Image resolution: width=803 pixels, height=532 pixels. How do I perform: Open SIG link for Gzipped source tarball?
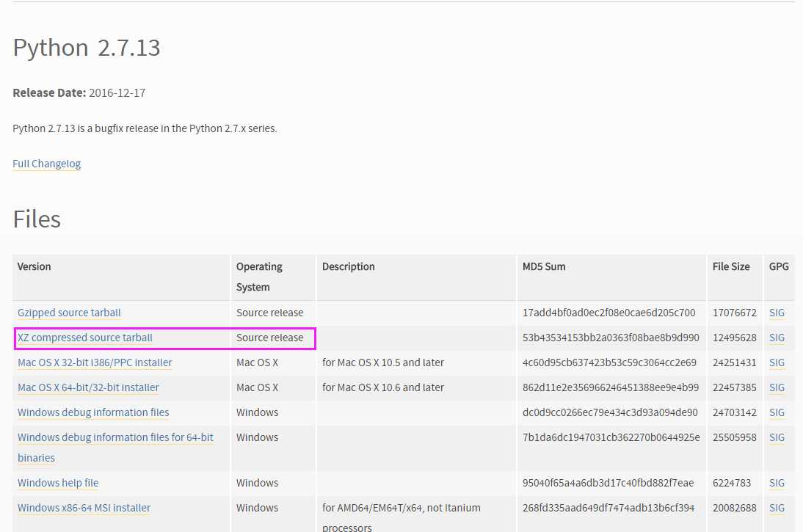777,313
